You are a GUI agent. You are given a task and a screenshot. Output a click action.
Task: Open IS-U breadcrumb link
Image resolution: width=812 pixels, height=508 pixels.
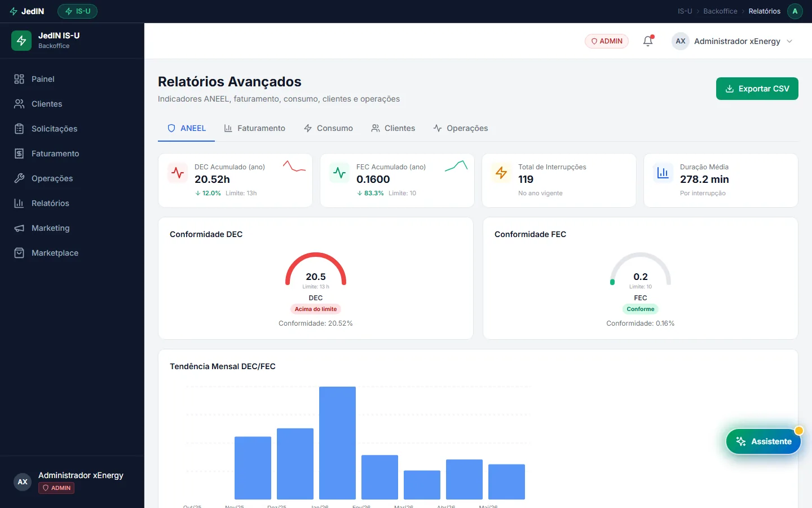click(685, 11)
